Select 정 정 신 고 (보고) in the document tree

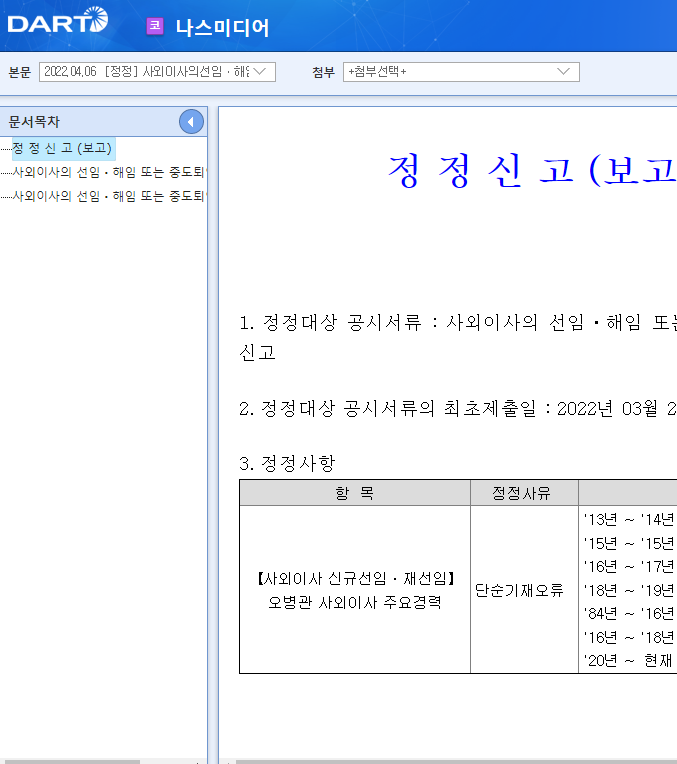tap(63, 148)
